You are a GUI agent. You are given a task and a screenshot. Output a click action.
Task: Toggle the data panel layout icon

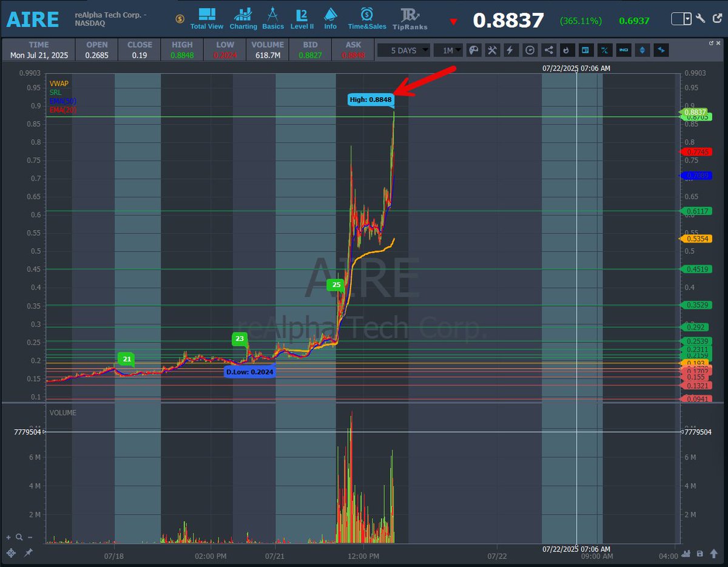[585, 50]
